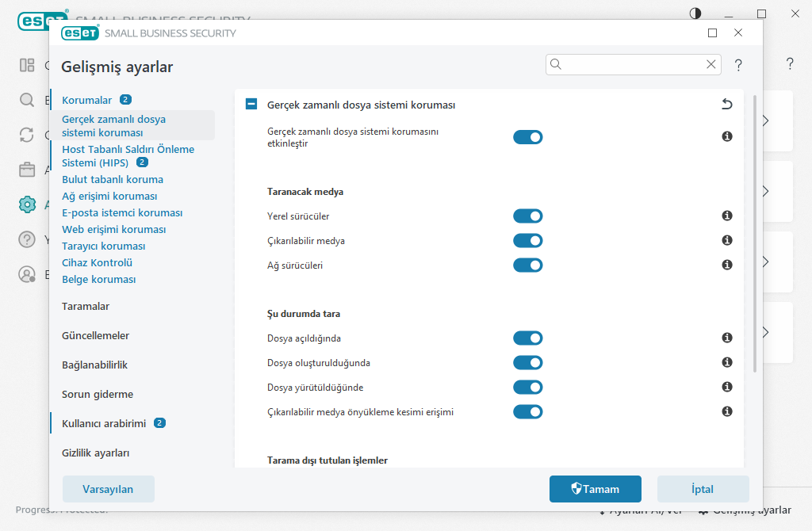Disable Gerçek zamanlı dosya sistemi koruması toggle
This screenshot has height=531, width=812.
click(x=527, y=137)
